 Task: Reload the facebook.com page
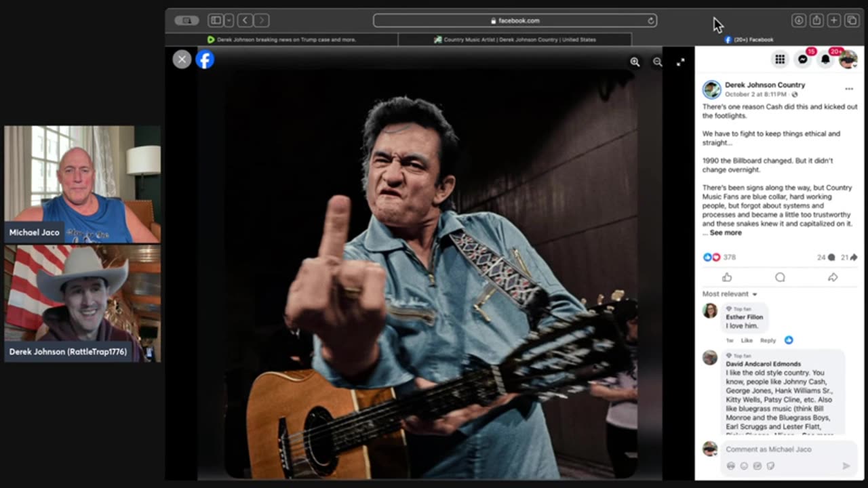click(x=651, y=21)
